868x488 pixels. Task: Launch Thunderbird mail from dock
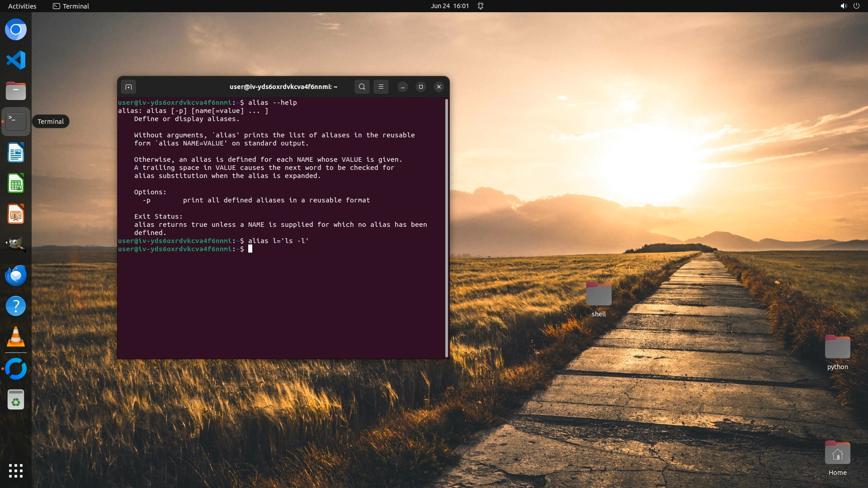tap(16, 275)
